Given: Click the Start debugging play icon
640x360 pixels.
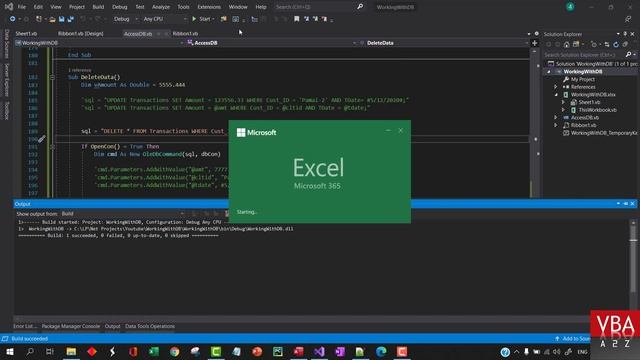Looking at the screenshot, I should 194,19.
